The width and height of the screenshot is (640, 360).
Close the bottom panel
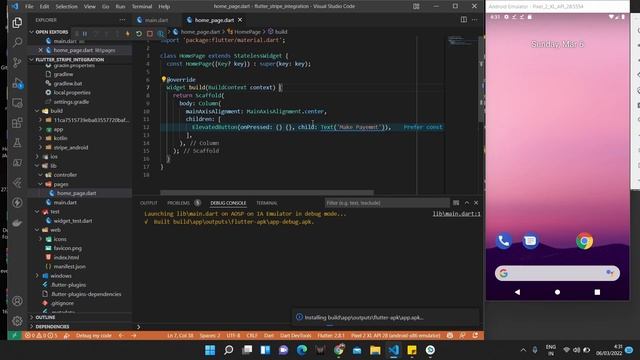tap(476, 203)
